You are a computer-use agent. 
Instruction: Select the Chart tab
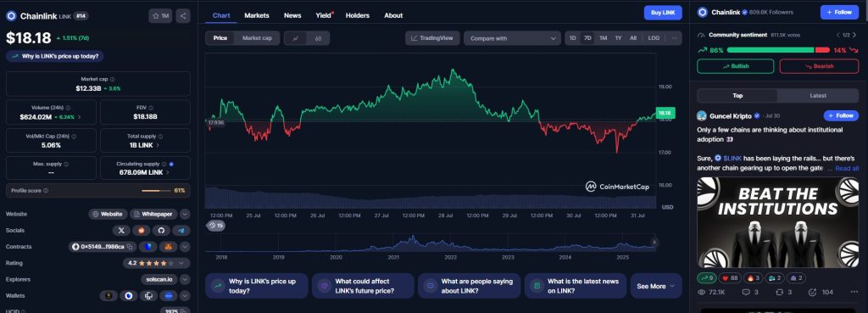221,15
